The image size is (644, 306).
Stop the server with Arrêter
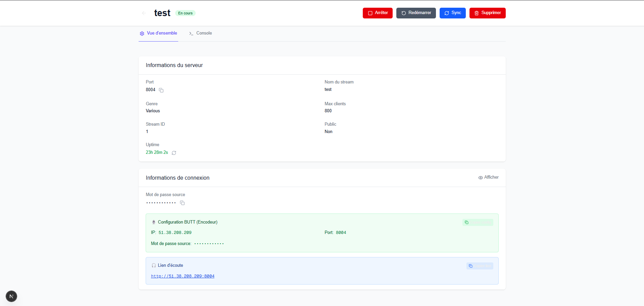tap(378, 13)
